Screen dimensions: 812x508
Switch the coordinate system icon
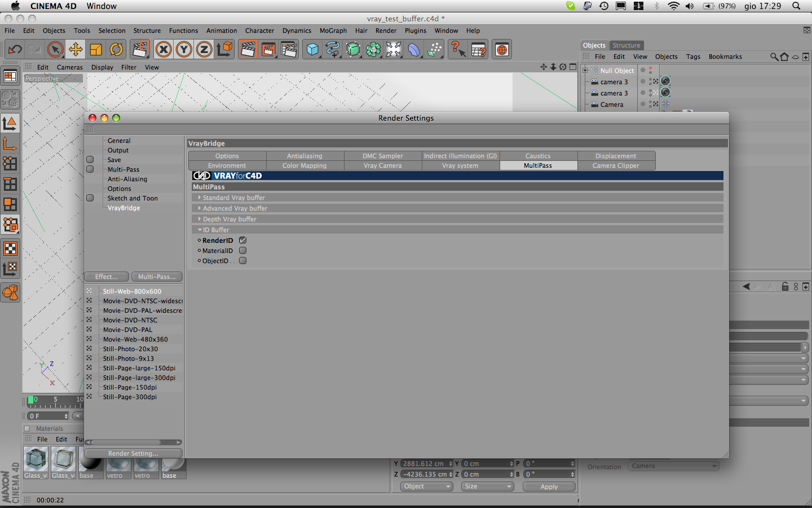click(x=224, y=50)
